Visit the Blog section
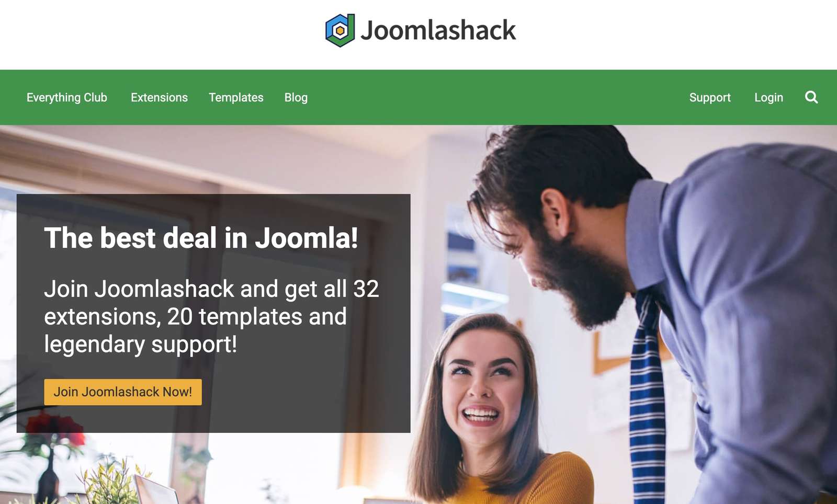The height and width of the screenshot is (504, 837). click(x=296, y=98)
